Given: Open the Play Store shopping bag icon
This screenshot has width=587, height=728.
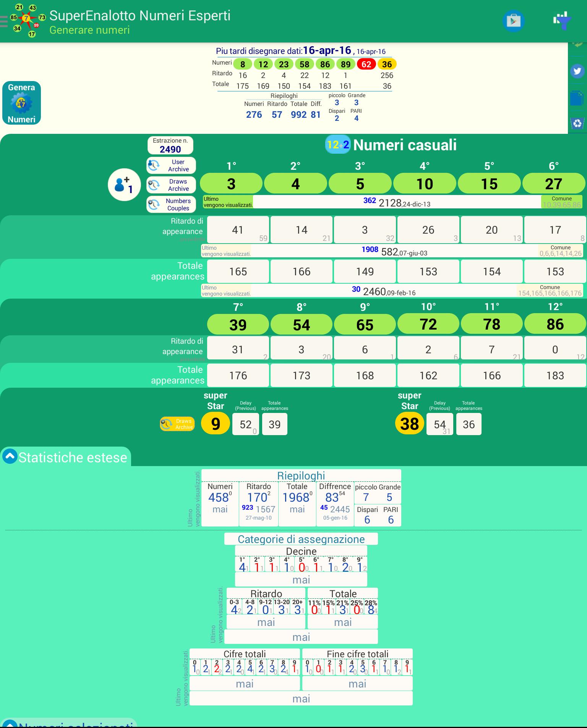Looking at the screenshot, I should [513, 21].
